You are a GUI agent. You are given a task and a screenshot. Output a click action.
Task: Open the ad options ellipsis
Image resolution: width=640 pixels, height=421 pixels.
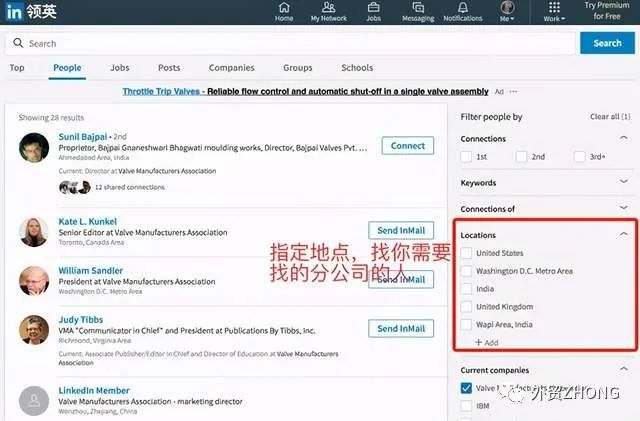513,91
